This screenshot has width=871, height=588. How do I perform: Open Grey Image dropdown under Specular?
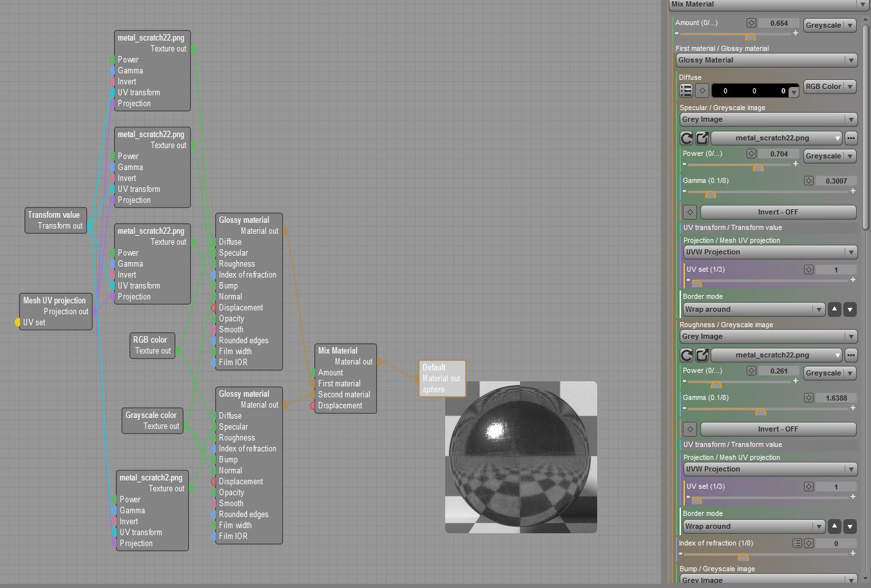769,119
